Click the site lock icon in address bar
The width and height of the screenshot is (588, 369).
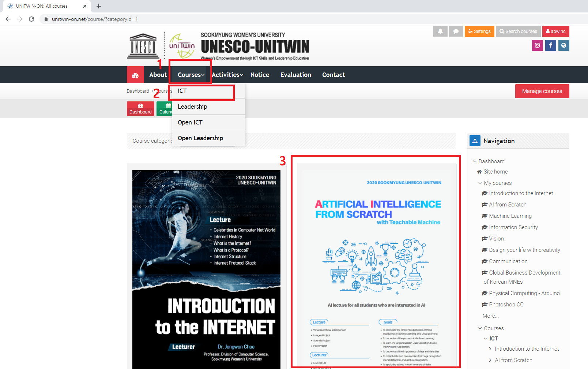[x=46, y=19]
